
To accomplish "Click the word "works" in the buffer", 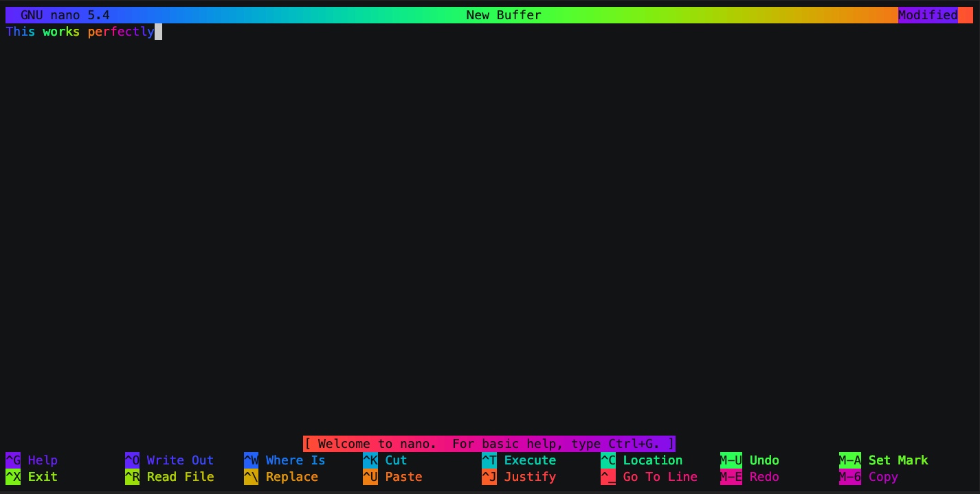I will tap(61, 32).
